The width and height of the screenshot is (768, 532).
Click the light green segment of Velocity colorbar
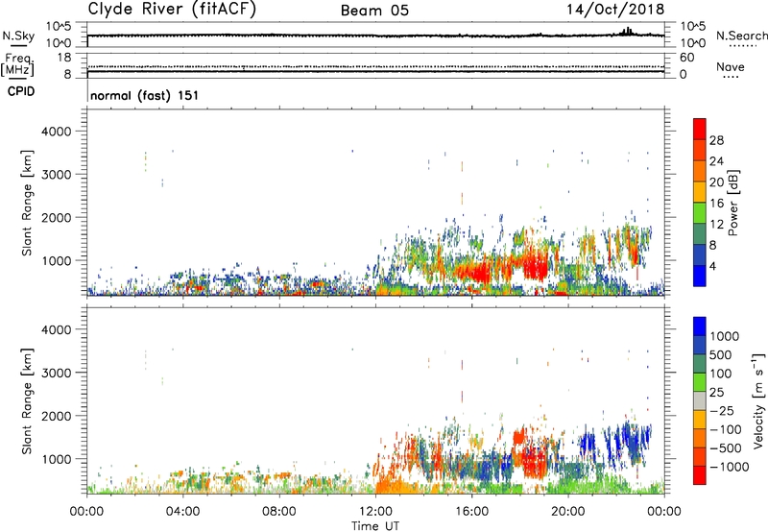700,382
